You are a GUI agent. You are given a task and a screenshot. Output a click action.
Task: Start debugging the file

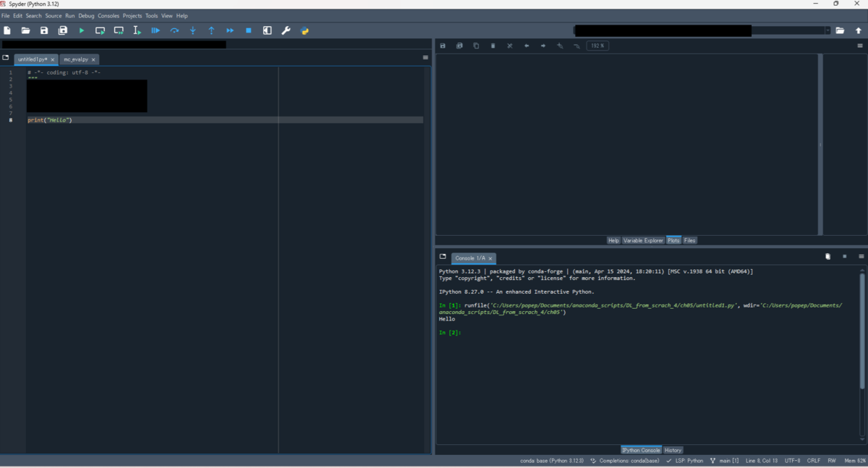tap(156, 30)
